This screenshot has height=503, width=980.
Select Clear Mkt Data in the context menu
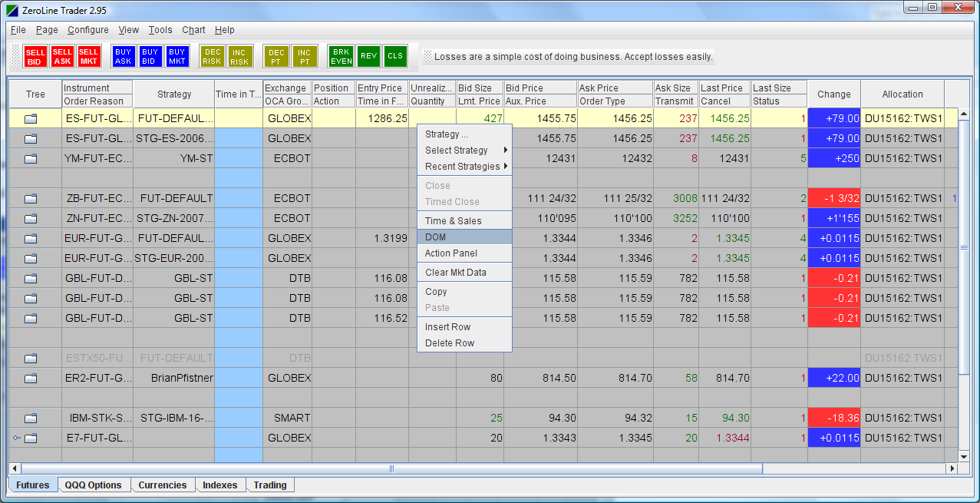click(x=464, y=273)
